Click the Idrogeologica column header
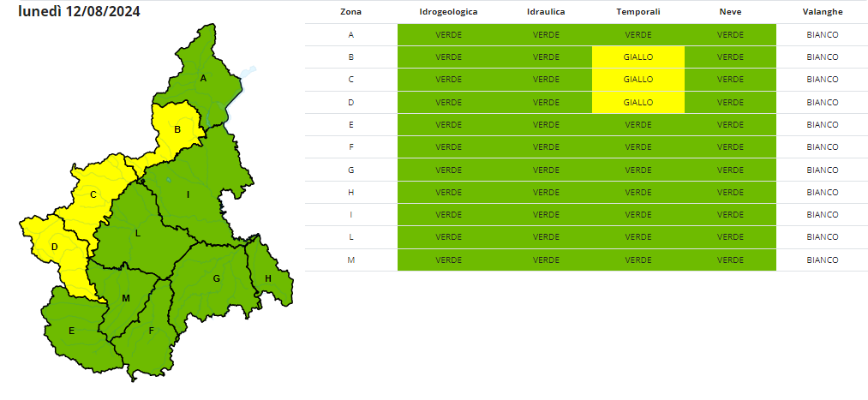868x400 pixels. pos(448,13)
